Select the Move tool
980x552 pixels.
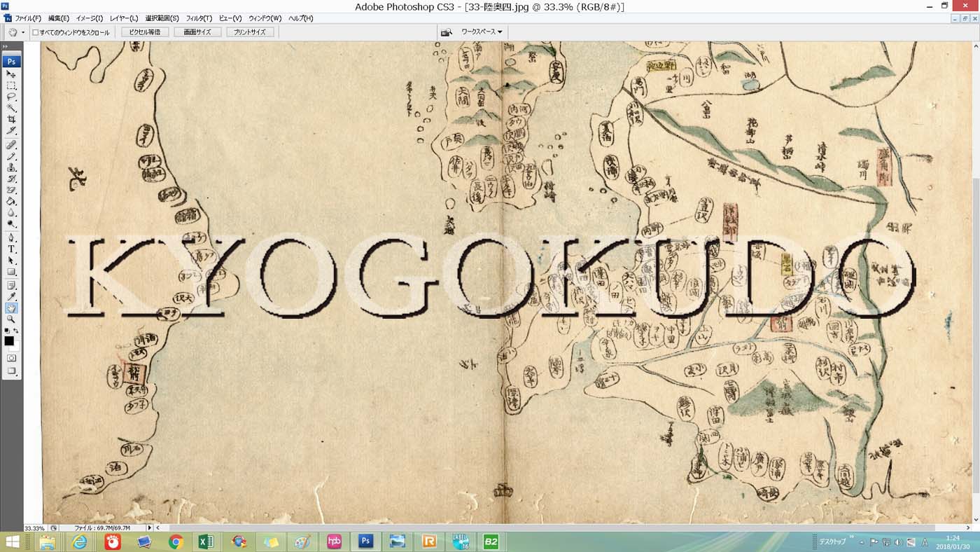(11, 74)
